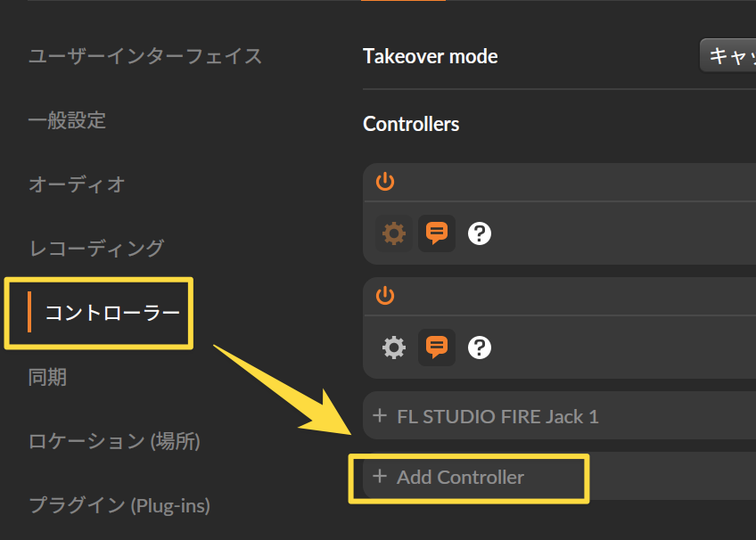Select ユーザーインターフェイス settings section

point(145,56)
